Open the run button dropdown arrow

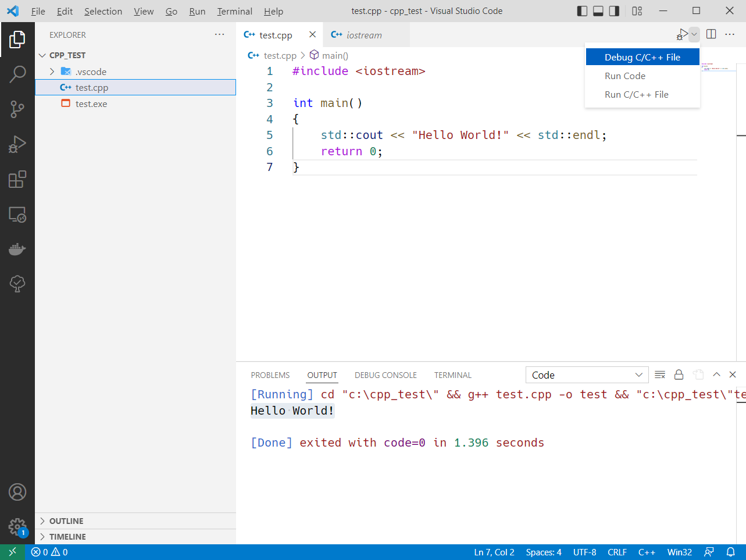[694, 34]
